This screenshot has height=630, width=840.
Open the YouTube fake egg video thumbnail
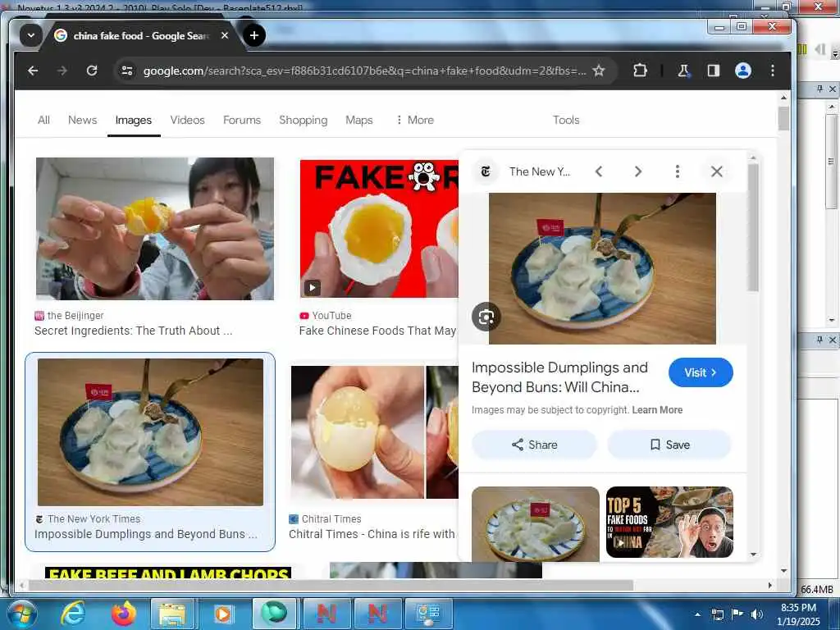(379, 229)
